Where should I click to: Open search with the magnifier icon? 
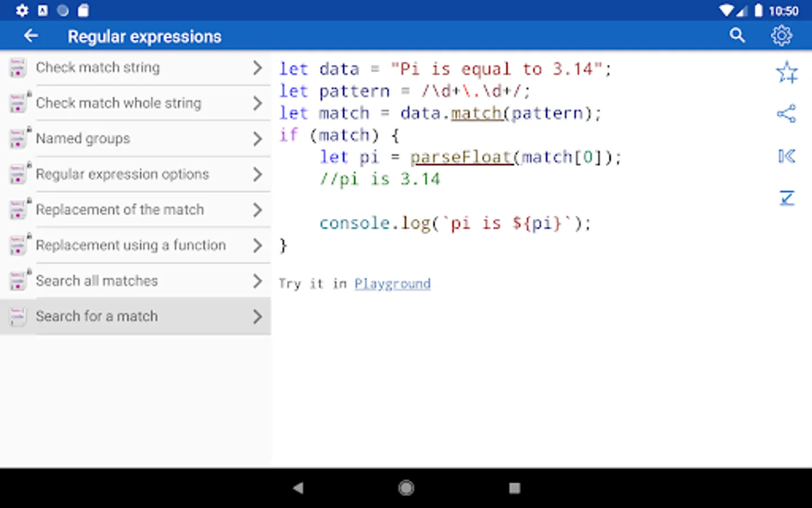point(737,36)
